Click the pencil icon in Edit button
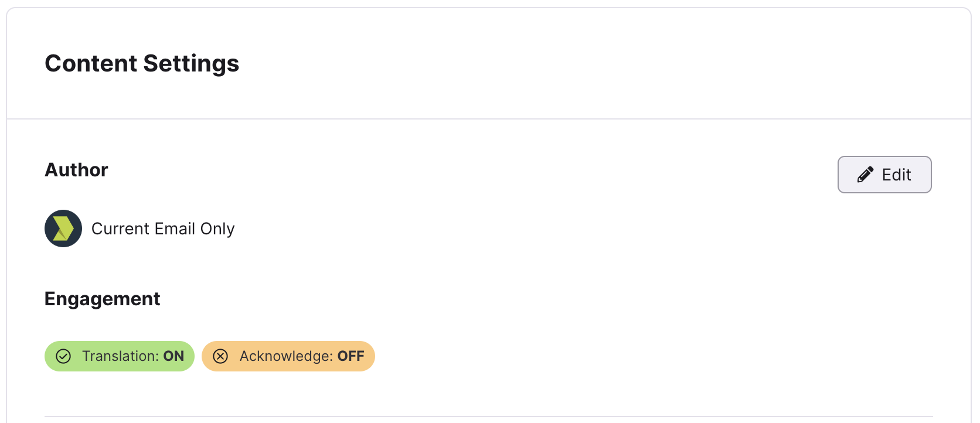 [x=865, y=175]
